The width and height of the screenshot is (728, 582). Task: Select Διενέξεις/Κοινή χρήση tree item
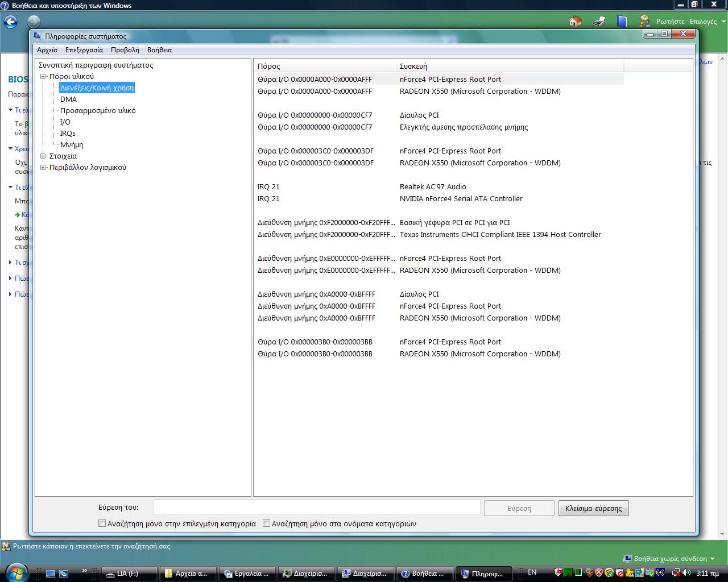pyautogui.click(x=97, y=88)
